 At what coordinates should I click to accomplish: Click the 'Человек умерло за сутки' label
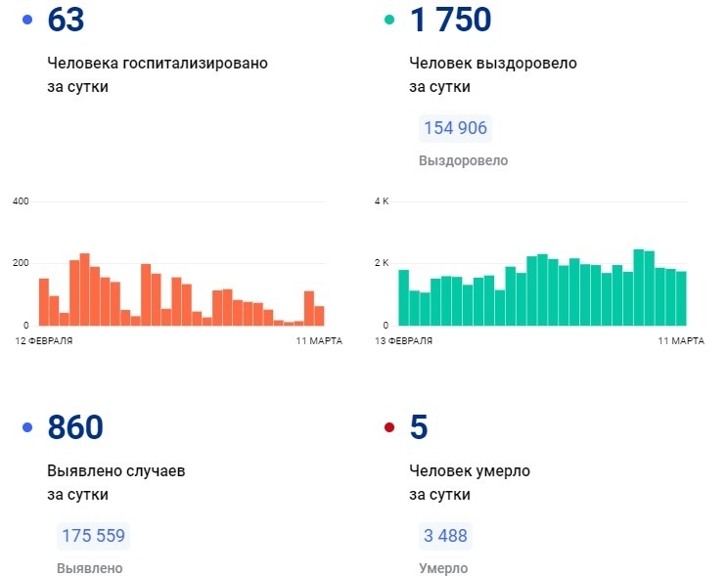(470, 482)
